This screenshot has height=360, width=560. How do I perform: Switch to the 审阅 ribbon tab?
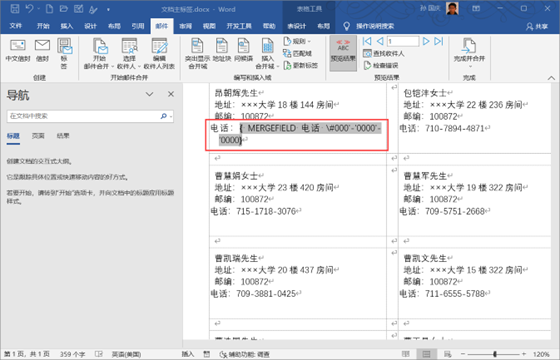(185, 26)
